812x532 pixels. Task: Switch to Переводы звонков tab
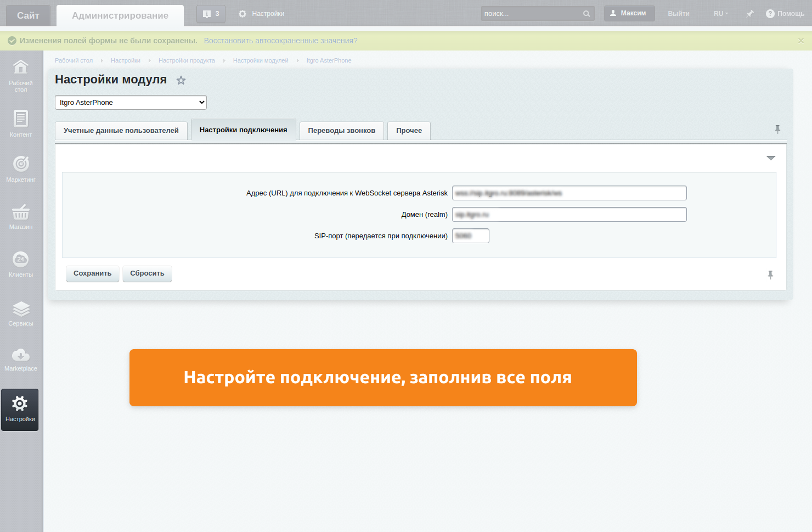point(341,131)
